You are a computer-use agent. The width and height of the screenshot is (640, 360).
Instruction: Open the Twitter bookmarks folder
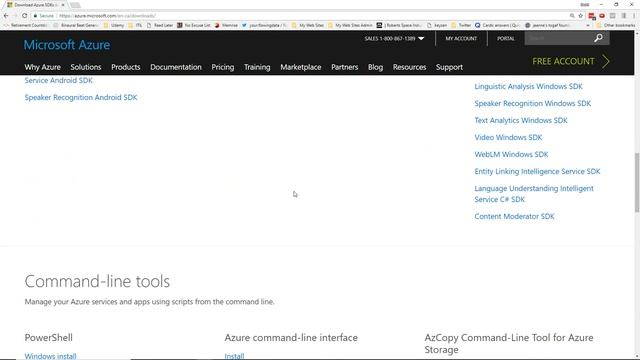pos(461,25)
